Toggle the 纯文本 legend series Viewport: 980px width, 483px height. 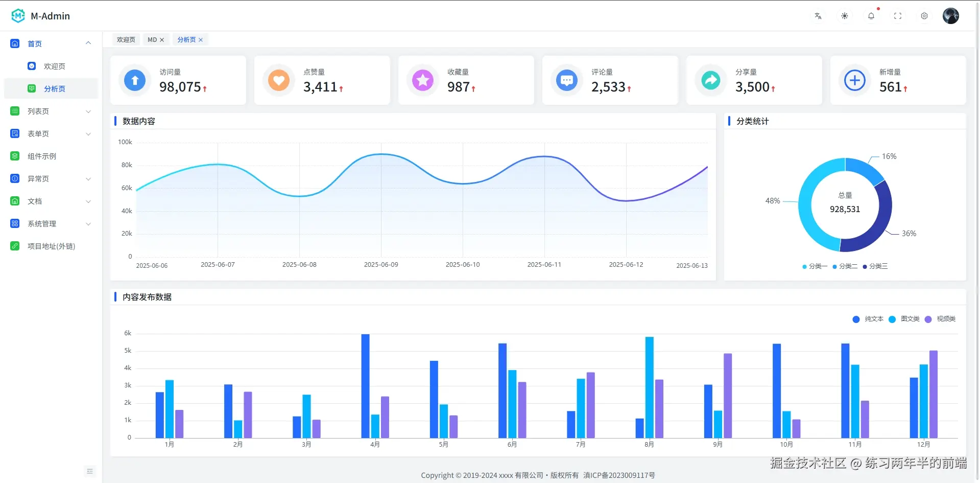coord(868,319)
